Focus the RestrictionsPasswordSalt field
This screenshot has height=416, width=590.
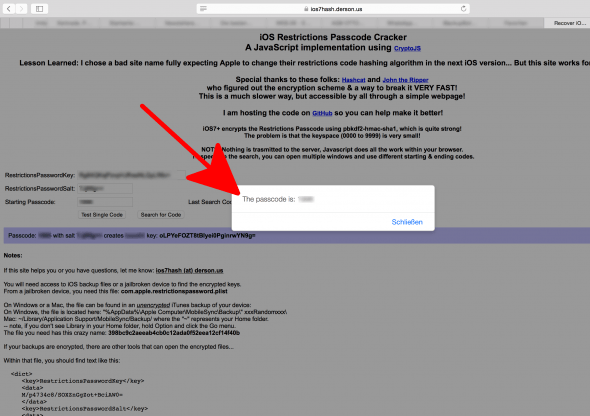(x=105, y=188)
